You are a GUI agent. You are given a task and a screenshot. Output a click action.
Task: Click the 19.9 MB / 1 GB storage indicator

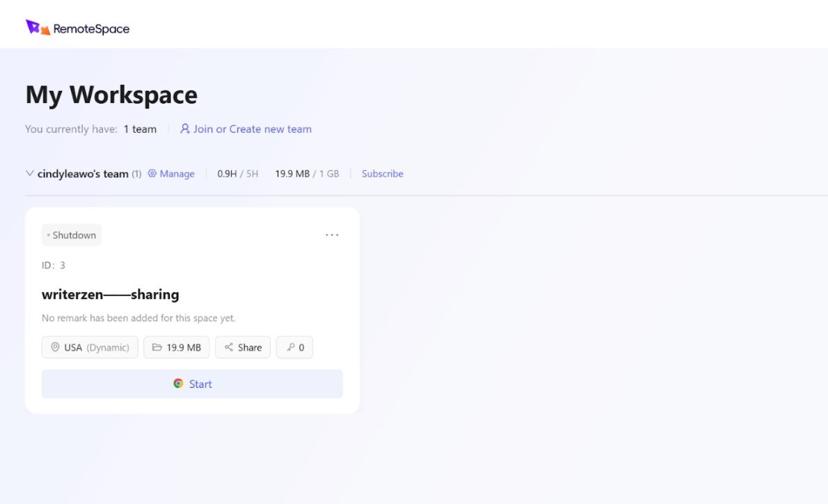[x=307, y=173]
